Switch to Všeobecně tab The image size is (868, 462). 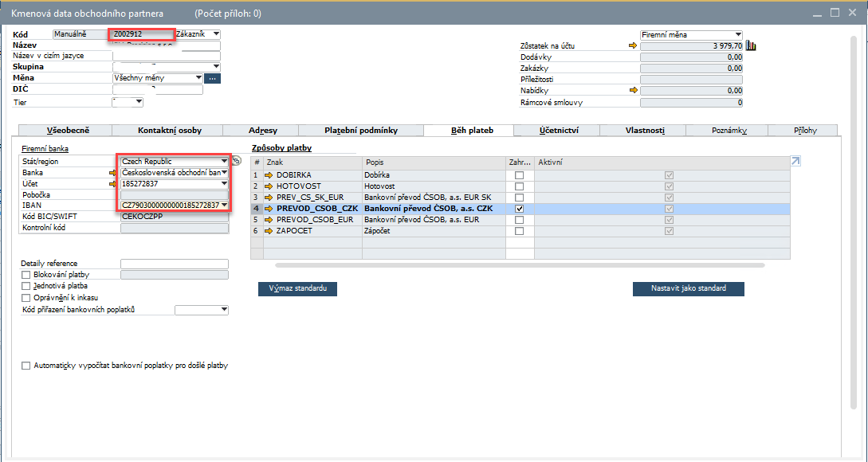pos(65,131)
